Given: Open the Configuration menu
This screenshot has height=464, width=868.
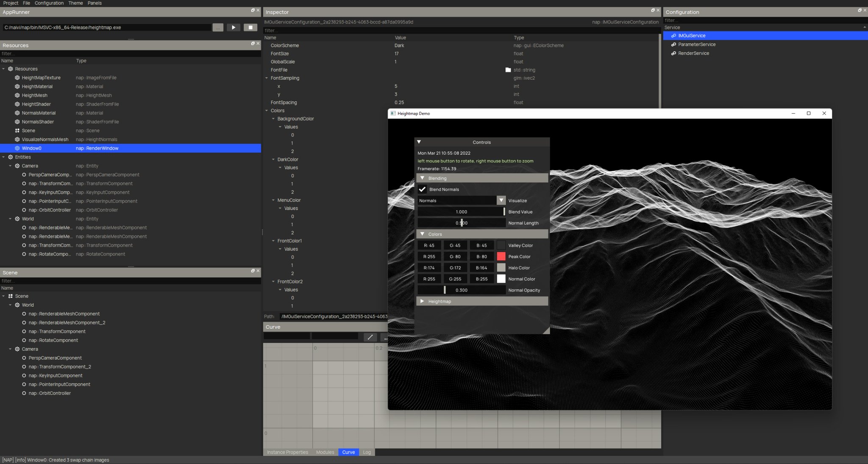Looking at the screenshot, I should pyautogui.click(x=49, y=3).
